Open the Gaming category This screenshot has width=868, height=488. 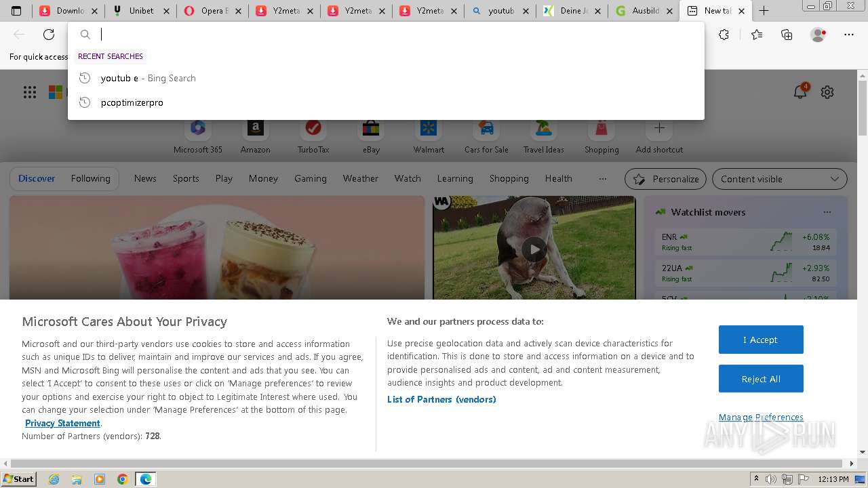click(x=311, y=179)
